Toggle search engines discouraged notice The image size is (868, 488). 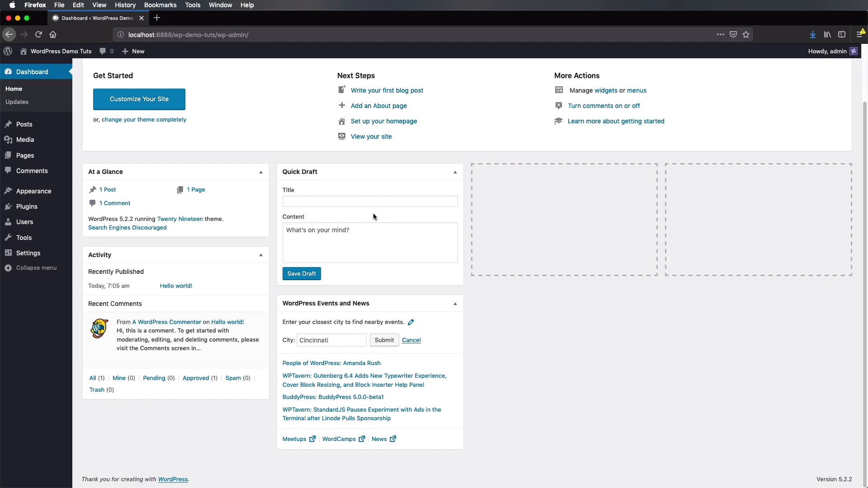coord(127,227)
